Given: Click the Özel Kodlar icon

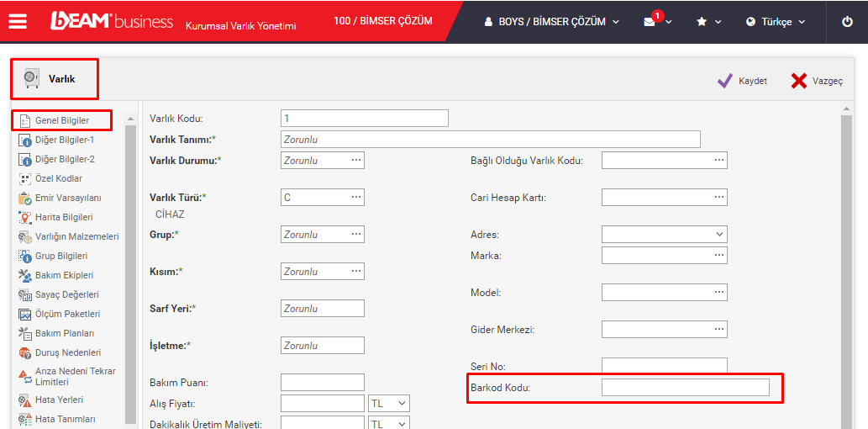Looking at the screenshot, I should 25,178.
